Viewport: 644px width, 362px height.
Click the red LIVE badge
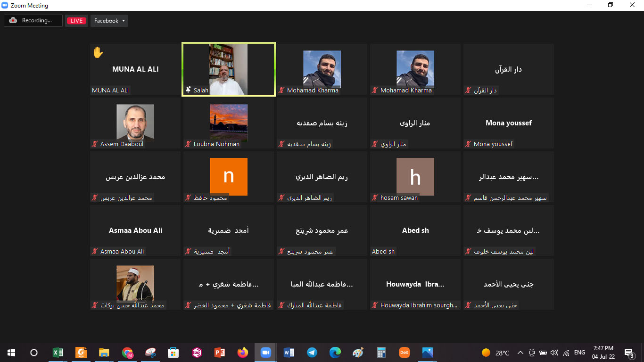(x=76, y=21)
